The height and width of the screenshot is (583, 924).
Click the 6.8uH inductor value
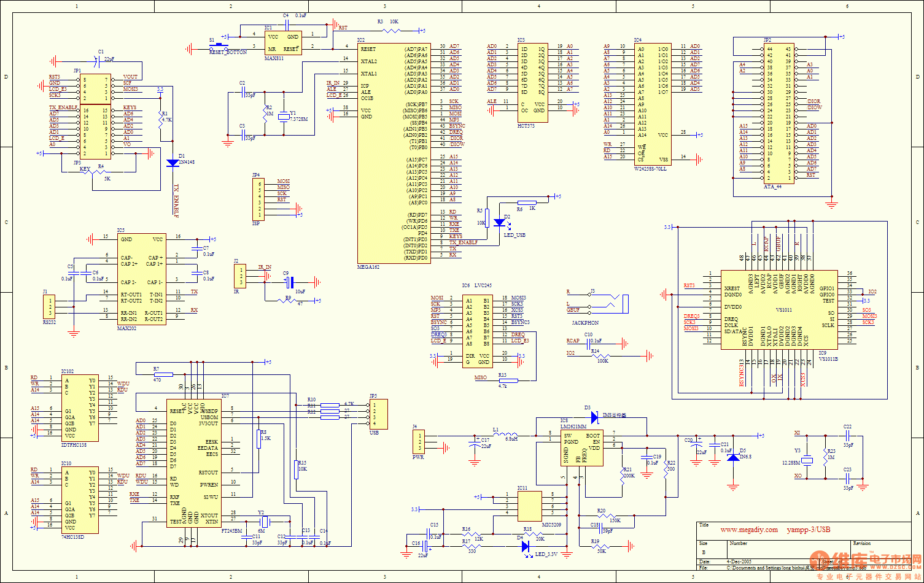[511, 438]
